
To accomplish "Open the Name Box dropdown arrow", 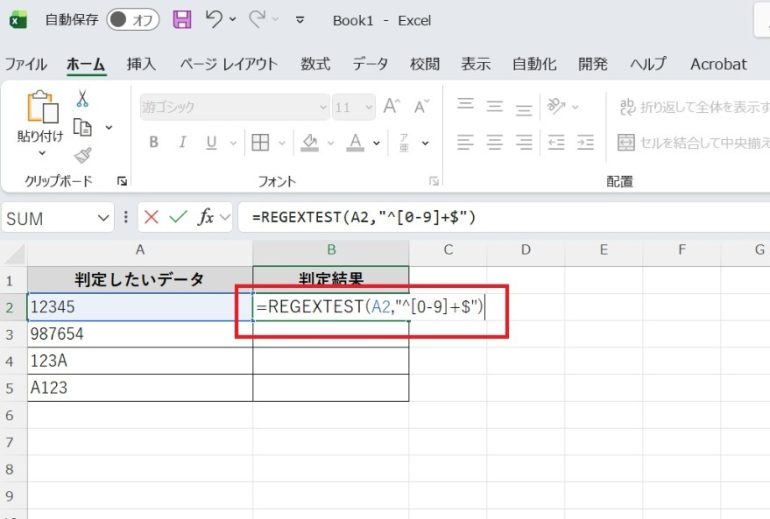I will click(103, 218).
